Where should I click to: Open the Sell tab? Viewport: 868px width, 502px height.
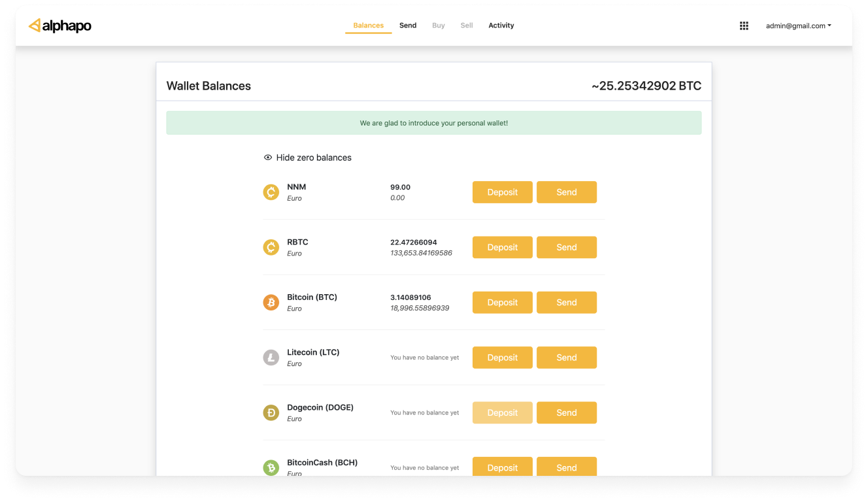[x=467, y=25]
